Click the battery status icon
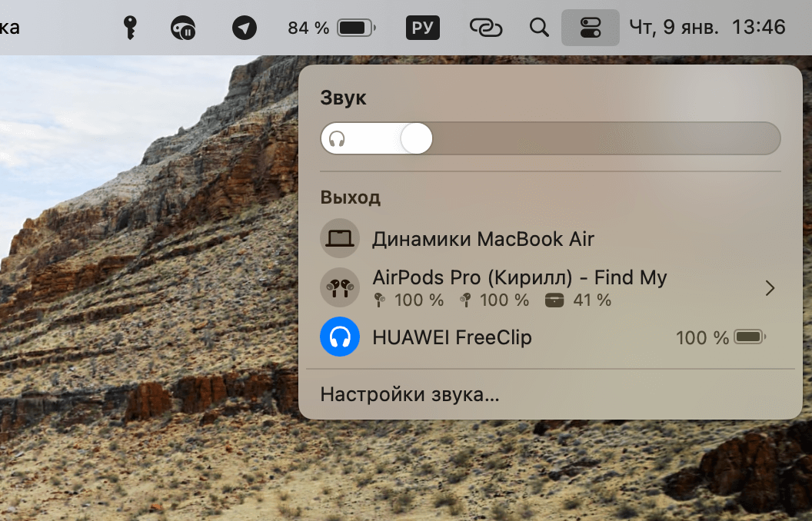 (x=355, y=27)
